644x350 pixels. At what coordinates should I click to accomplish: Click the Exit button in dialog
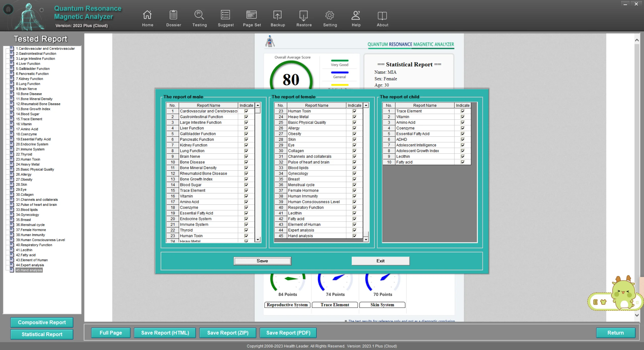pos(380,261)
